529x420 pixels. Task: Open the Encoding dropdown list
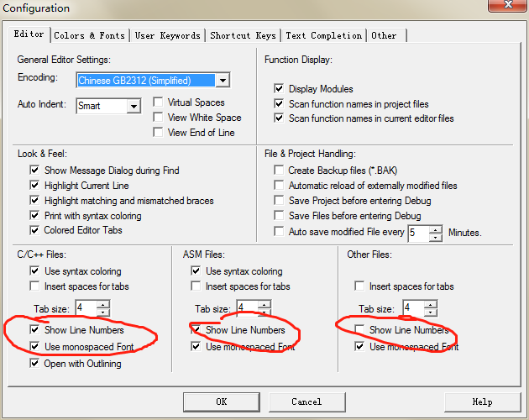[x=223, y=81]
